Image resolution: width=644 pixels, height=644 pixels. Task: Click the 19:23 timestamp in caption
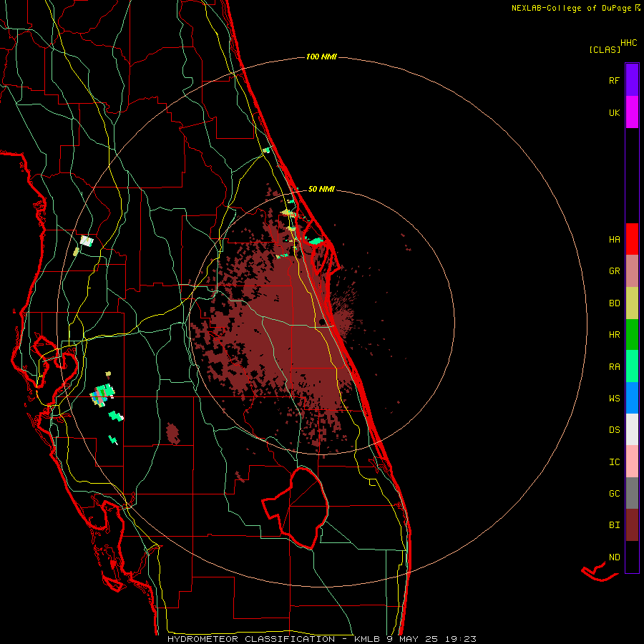pos(462,639)
